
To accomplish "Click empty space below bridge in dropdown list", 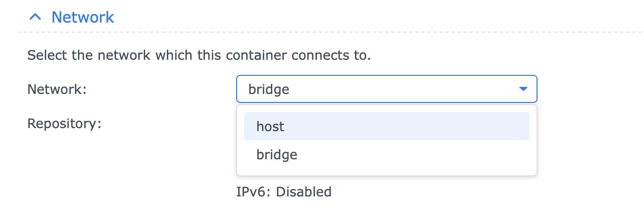I will [x=386, y=170].
